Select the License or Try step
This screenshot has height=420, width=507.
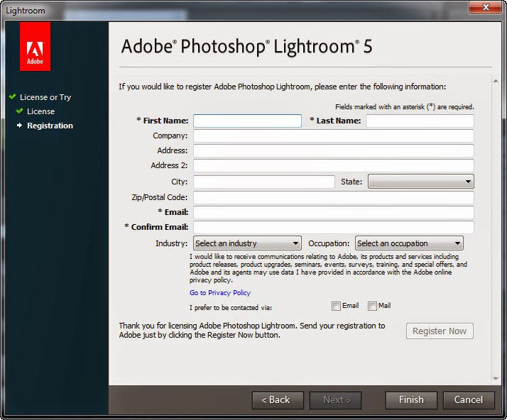point(45,97)
